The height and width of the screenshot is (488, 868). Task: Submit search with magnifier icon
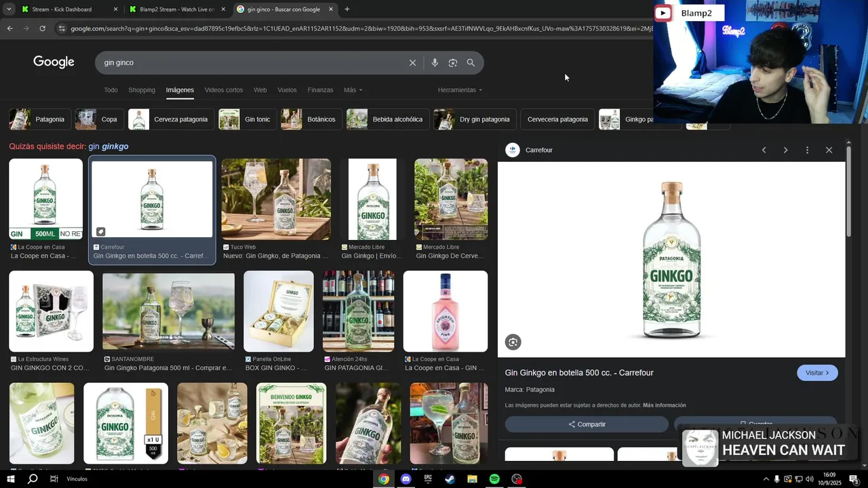[471, 62]
